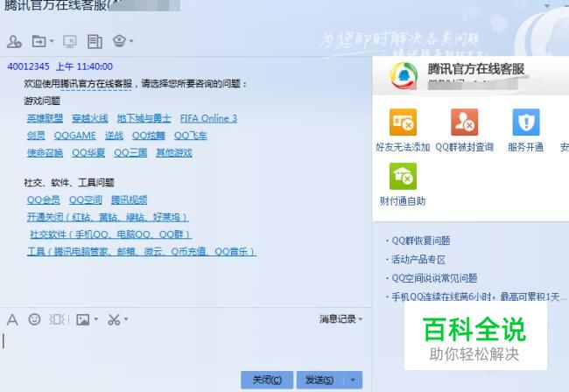Click the 社交、软件、工具问题 heading text
Viewport: 569px width, 392px height.
tap(69, 183)
